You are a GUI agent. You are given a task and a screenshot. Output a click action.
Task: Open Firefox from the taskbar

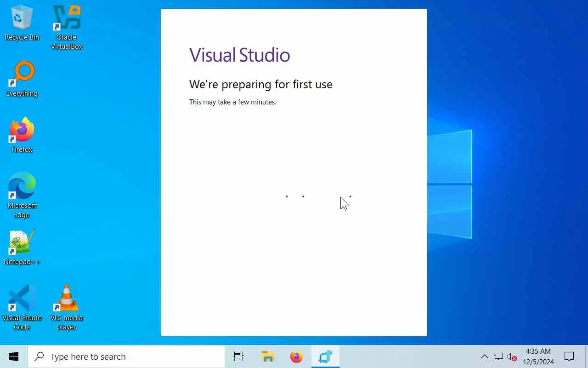pos(297,356)
